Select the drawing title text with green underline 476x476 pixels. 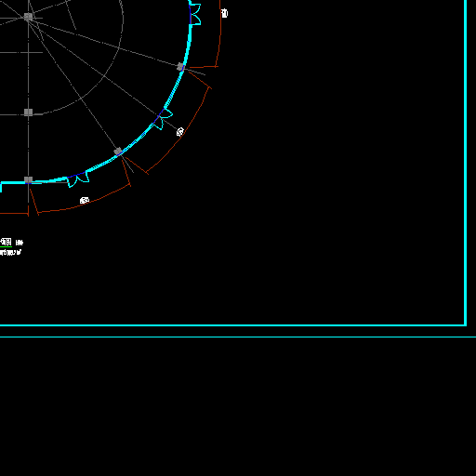[6, 242]
